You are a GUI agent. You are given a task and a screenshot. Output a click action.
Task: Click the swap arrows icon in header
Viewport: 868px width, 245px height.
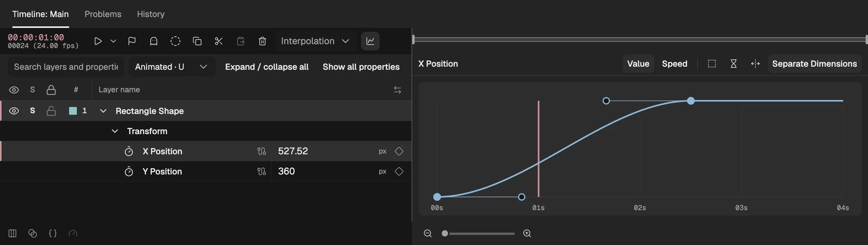[x=398, y=90]
